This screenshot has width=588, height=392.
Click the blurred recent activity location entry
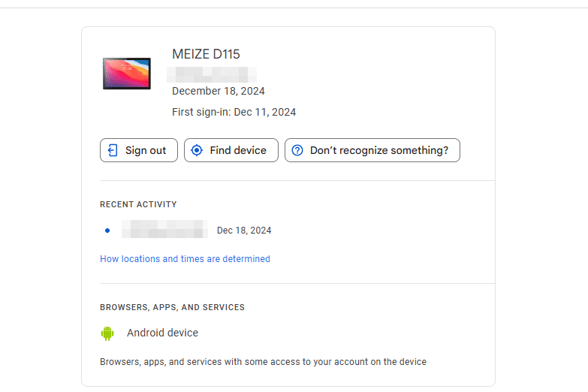point(164,230)
